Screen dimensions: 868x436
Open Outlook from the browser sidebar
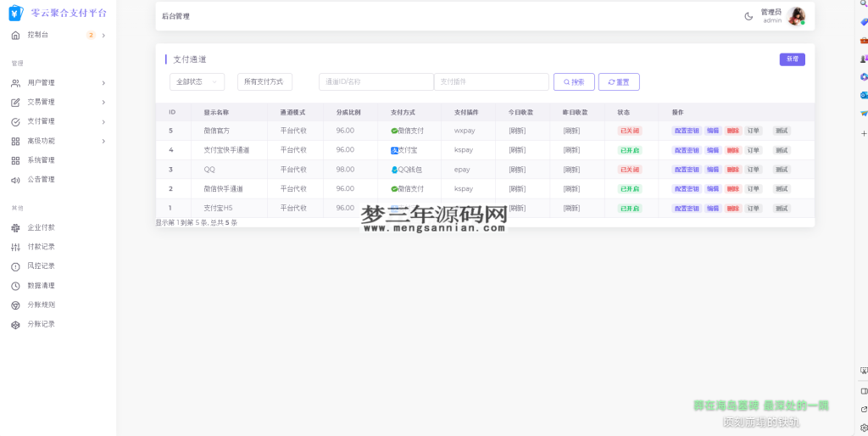(x=864, y=95)
